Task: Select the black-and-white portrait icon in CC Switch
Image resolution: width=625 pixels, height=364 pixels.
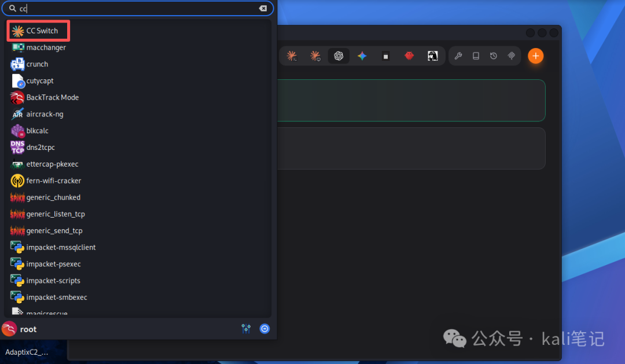Action: coord(432,56)
